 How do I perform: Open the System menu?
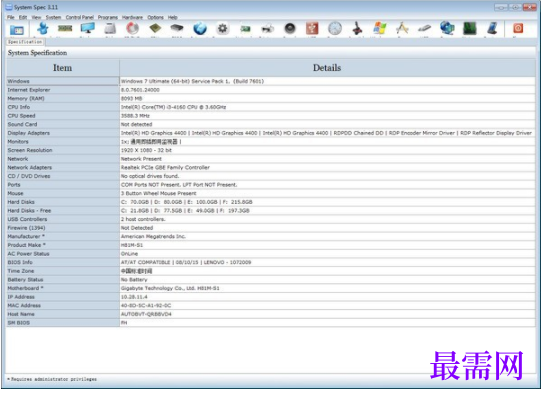(x=53, y=17)
